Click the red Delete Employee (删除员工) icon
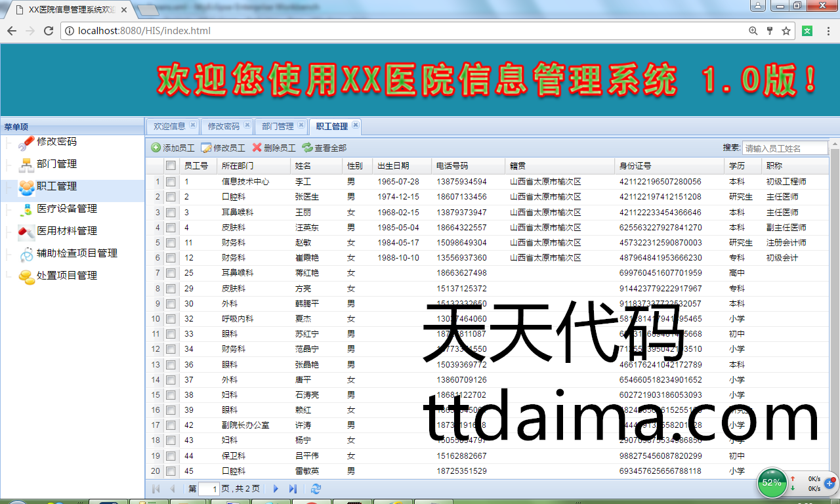The image size is (840, 504). [257, 148]
